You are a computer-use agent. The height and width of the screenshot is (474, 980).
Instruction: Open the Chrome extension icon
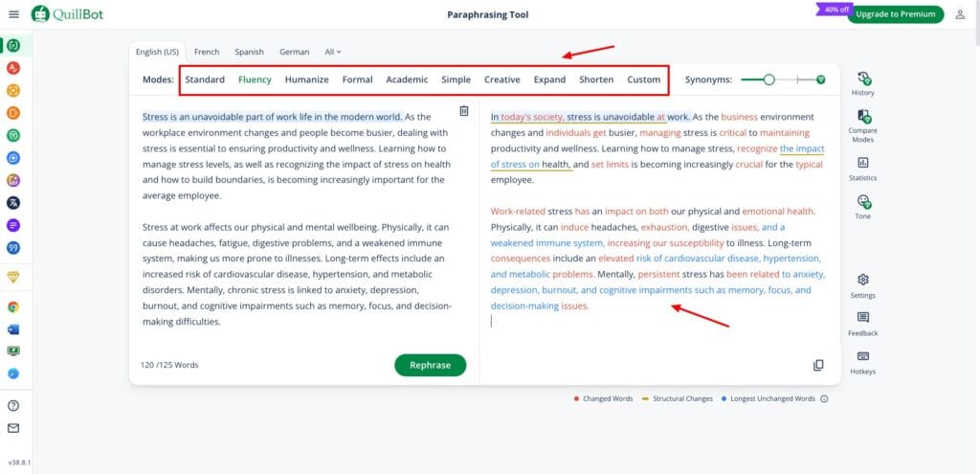pyautogui.click(x=13, y=307)
